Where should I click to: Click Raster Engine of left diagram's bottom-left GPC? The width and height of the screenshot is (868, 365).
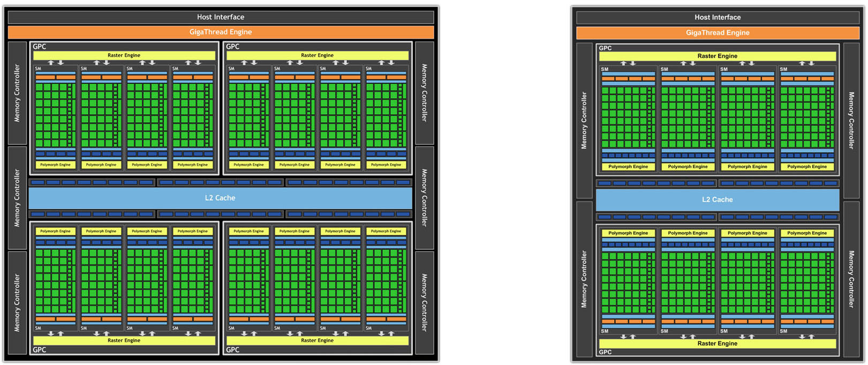point(124,340)
